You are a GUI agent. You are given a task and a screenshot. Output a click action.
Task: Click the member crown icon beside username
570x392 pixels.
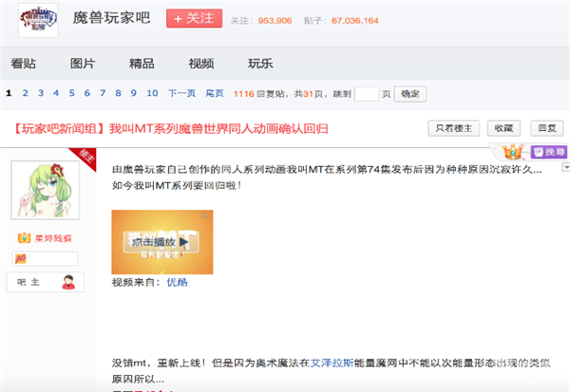24,237
